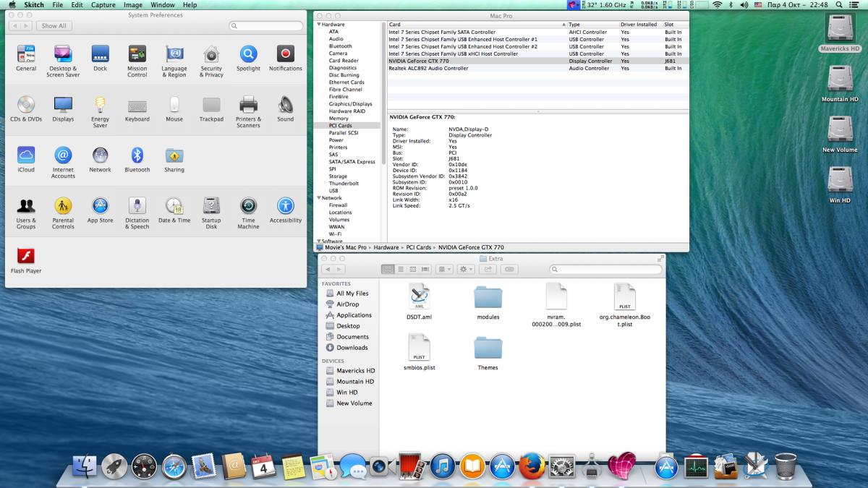This screenshot has height=488, width=868.
Task: Select Intel SATA Controller row
Action: [x=538, y=32]
